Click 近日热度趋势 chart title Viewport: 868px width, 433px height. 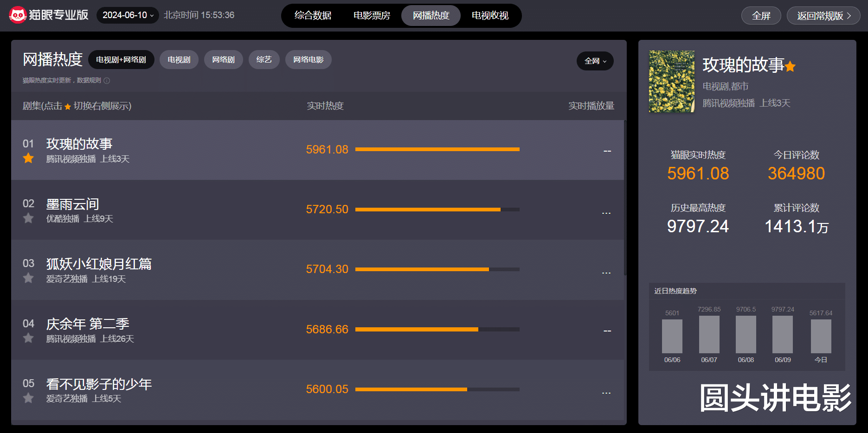tap(675, 291)
